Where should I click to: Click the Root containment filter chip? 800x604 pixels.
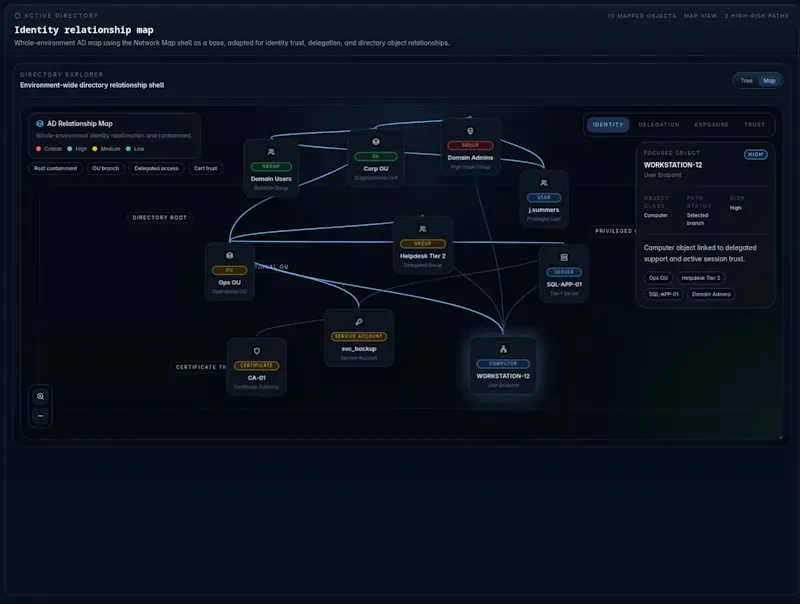pos(55,168)
